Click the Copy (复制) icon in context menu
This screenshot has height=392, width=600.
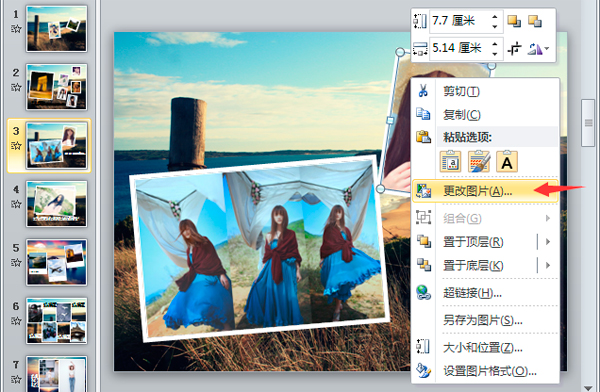point(423,114)
